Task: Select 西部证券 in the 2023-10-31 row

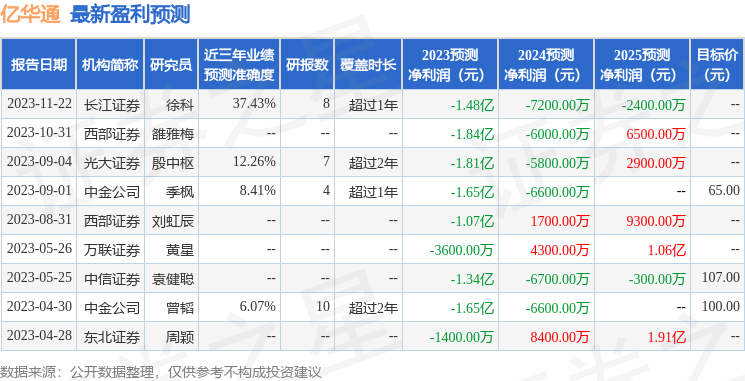Action: click(112, 134)
